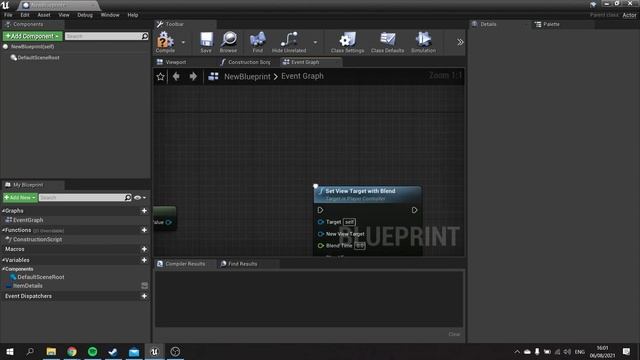The image size is (640, 360).
Task: Open Chrome from taskbar
Action: [x=72, y=352]
